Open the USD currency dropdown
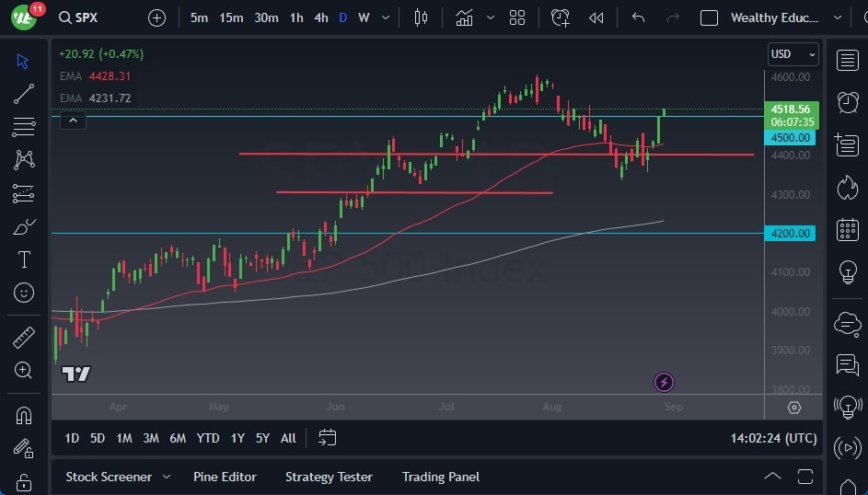The width and height of the screenshot is (868, 495). (x=793, y=54)
